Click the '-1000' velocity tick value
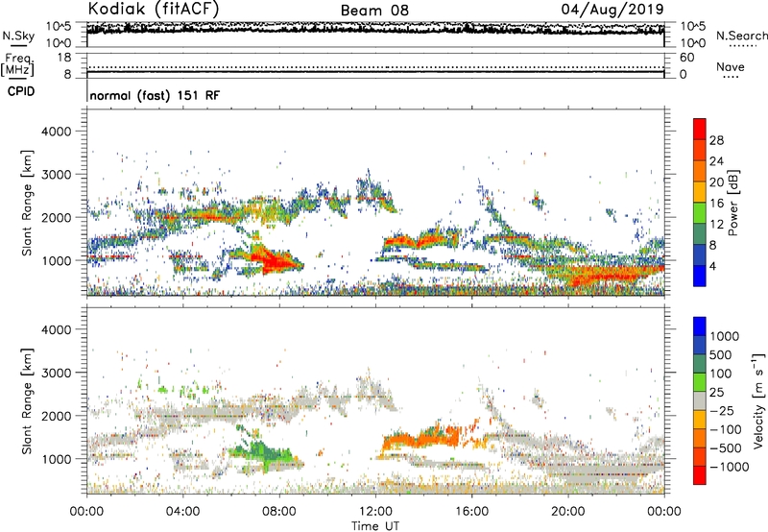This screenshot has height=532, width=768. coord(730,467)
